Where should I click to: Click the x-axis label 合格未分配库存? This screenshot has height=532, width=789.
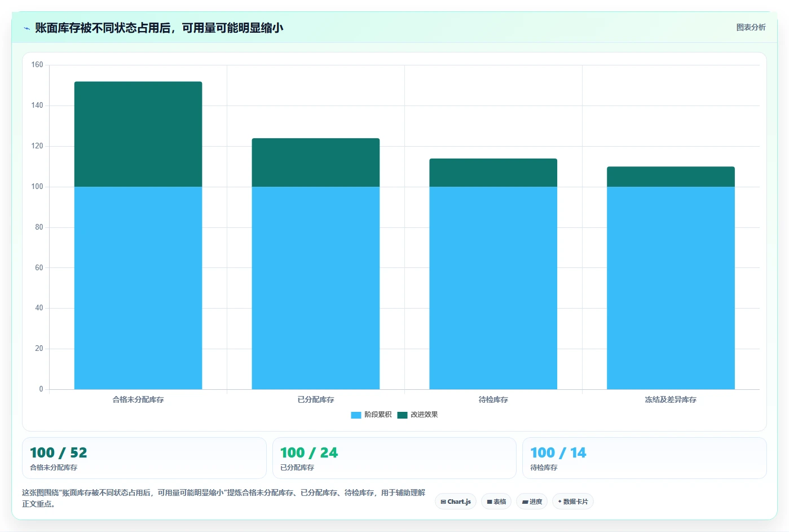138,399
